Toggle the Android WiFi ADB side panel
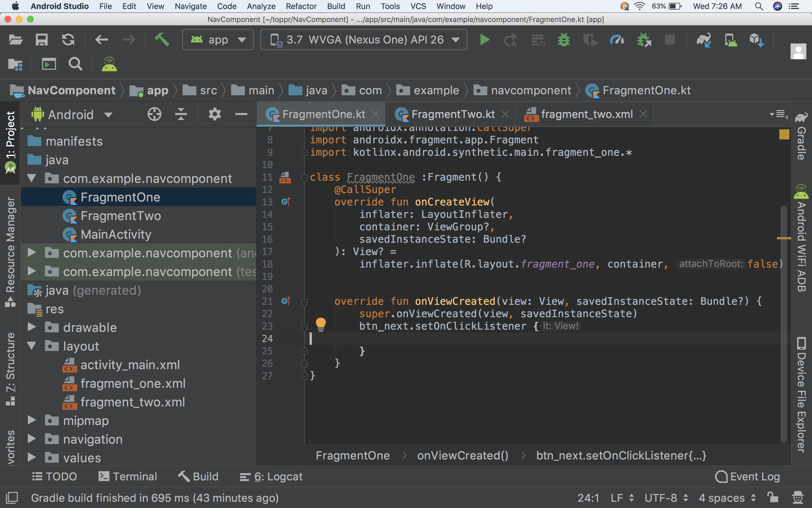Image resolution: width=812 pixels, height=508 pixels. tap(801, 238)
